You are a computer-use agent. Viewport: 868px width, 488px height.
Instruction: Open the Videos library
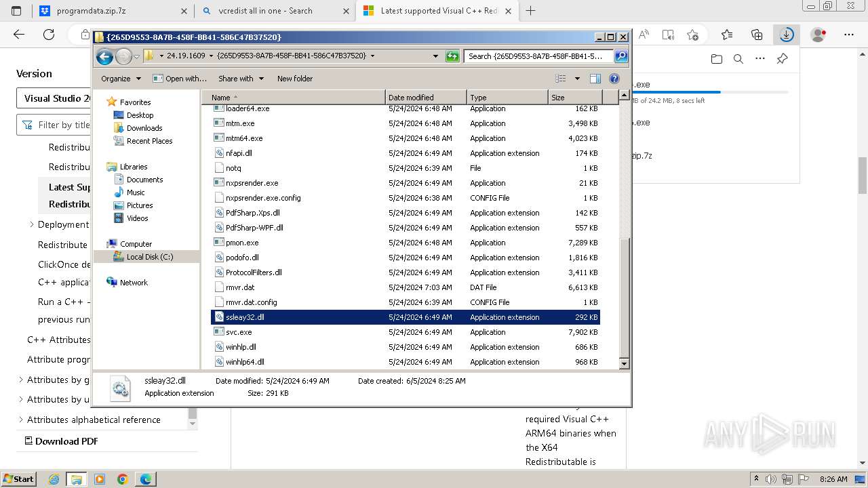(x=137, y=218)
